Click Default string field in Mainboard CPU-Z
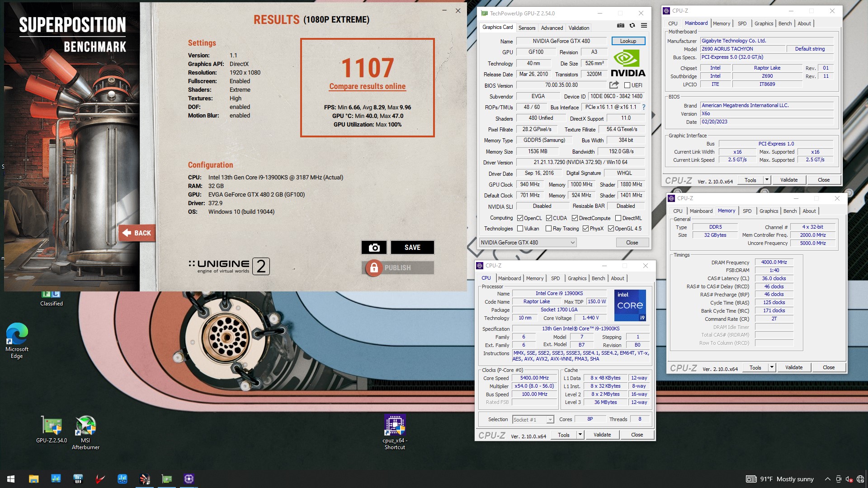This screenshot has height=488, width=868. 810,49
